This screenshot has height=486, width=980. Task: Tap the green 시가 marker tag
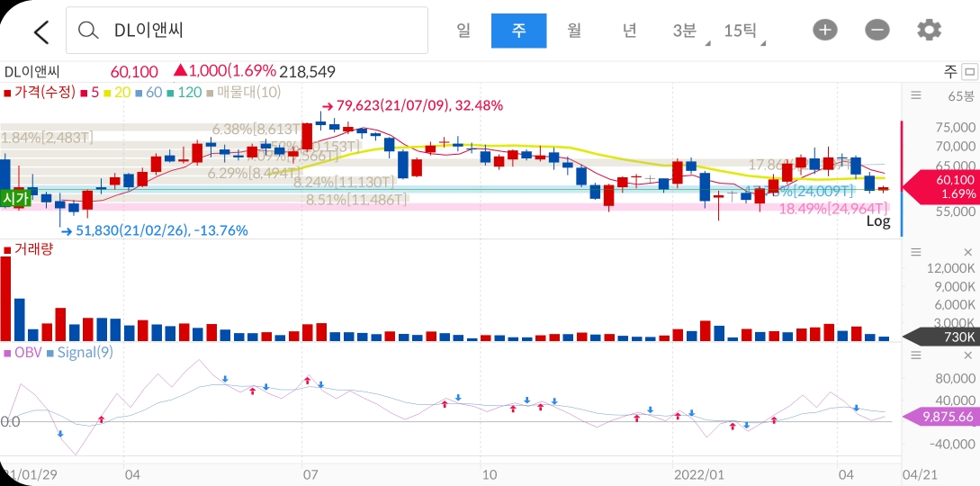tap(15, 199)
